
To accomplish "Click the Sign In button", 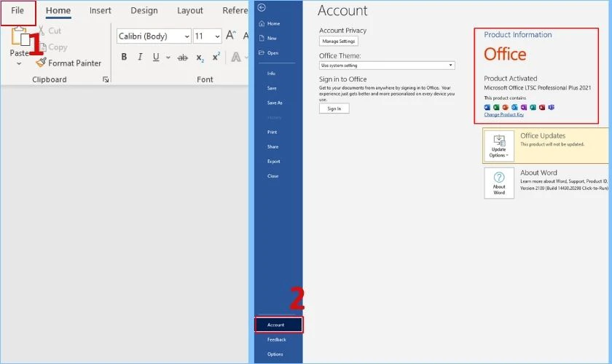I will tap(334, 109).
